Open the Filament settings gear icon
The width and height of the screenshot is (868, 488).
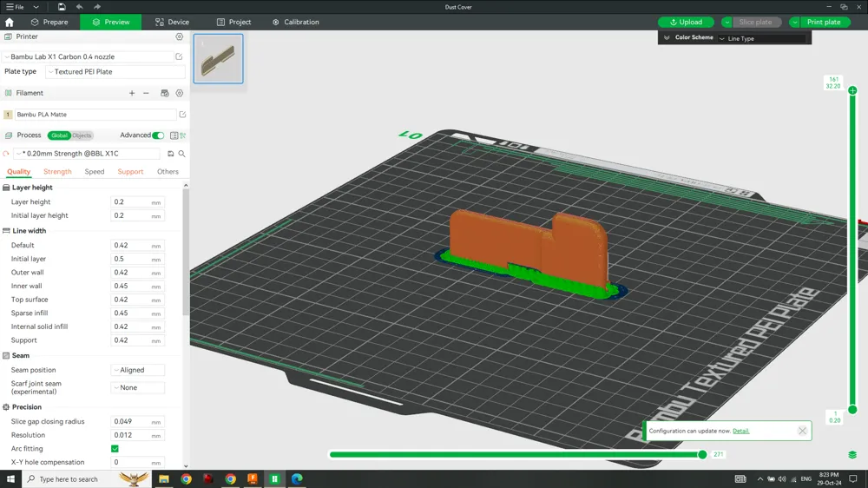tap(180, 93)
